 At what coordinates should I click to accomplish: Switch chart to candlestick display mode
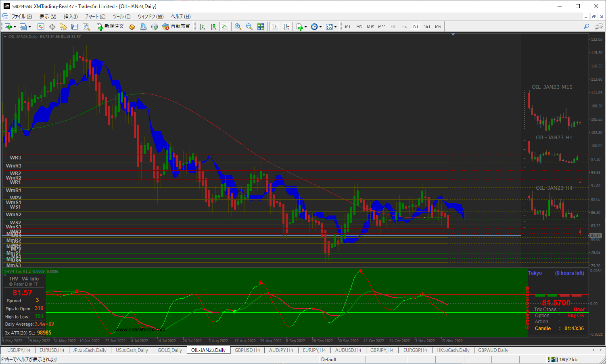pyautogui.click(x=213, y=27)
